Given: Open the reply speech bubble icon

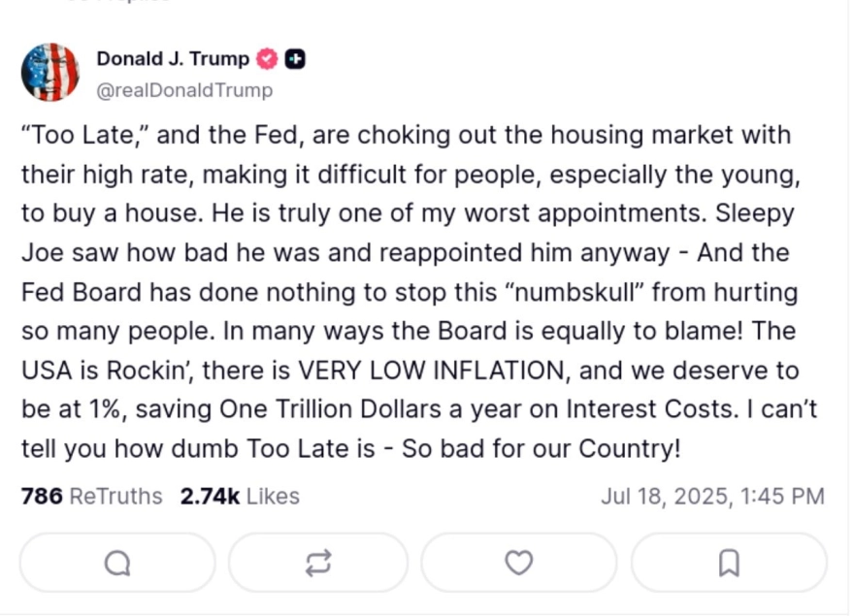Looking at the screenshot, I should 116,563.
